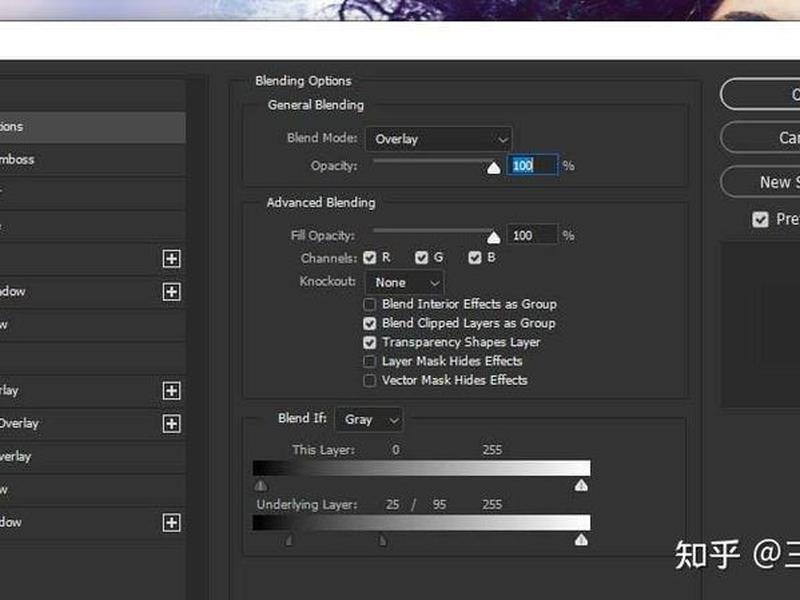
Task: Select the Blending Options row in the styles list
Action: pyautogui.click(x=92, y=127)
